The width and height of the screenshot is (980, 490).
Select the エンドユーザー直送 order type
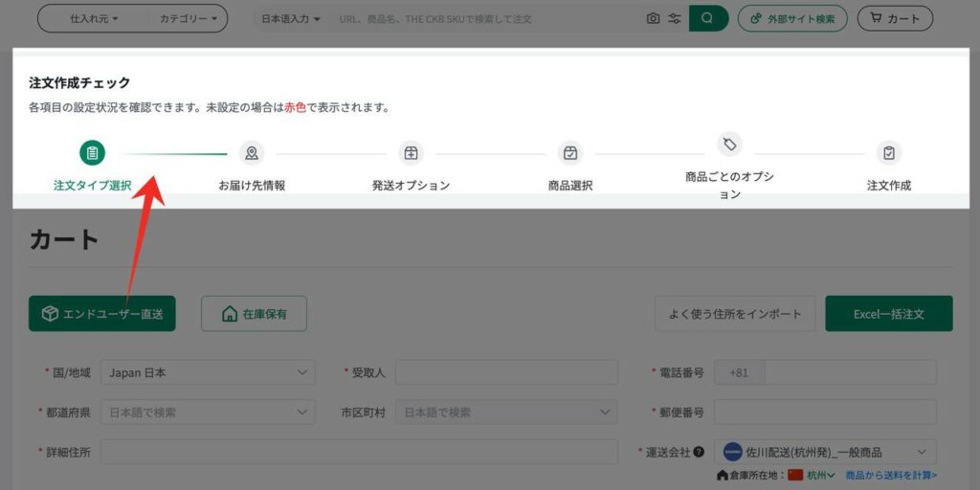pos(101,314)
